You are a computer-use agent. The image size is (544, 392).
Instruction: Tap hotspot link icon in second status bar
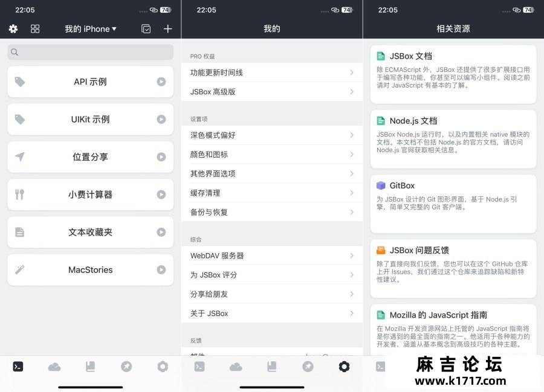point(335,10)
